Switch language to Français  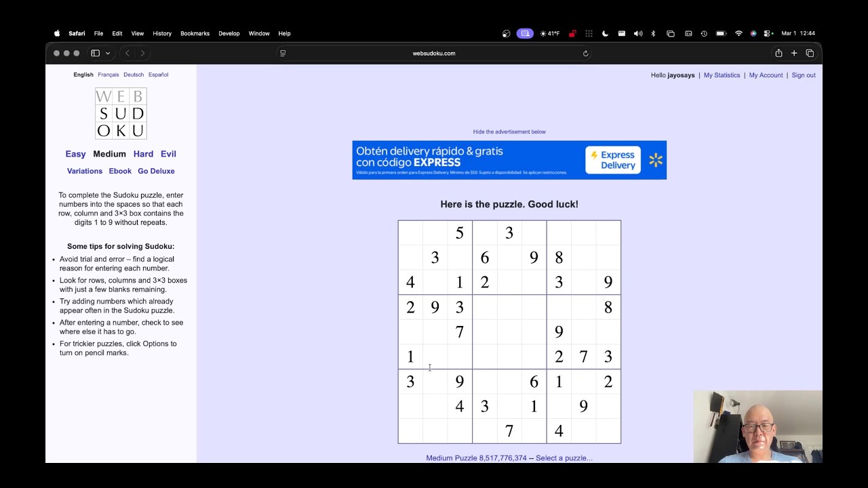pos(108,75)
